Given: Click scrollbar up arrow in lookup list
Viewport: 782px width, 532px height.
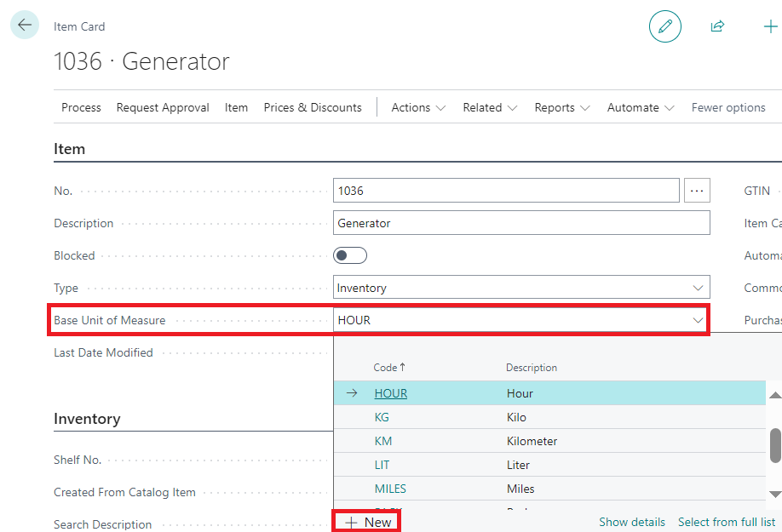Looking at the screenshot, I should [774, 396].
